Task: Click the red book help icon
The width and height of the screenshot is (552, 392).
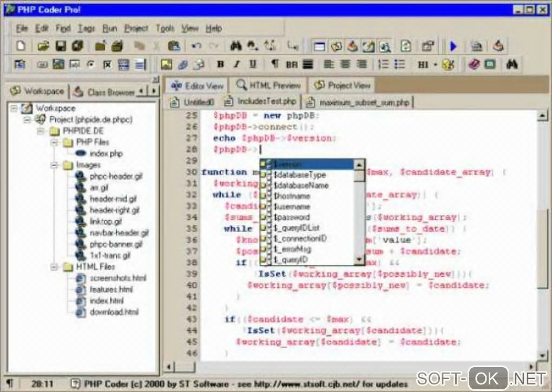Action: [x=474, y=64]
